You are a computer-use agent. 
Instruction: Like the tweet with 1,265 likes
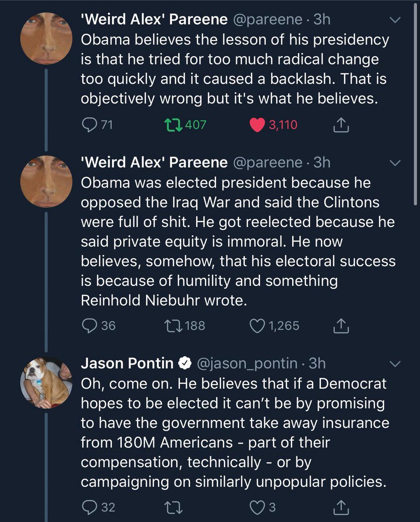[257, 326]
